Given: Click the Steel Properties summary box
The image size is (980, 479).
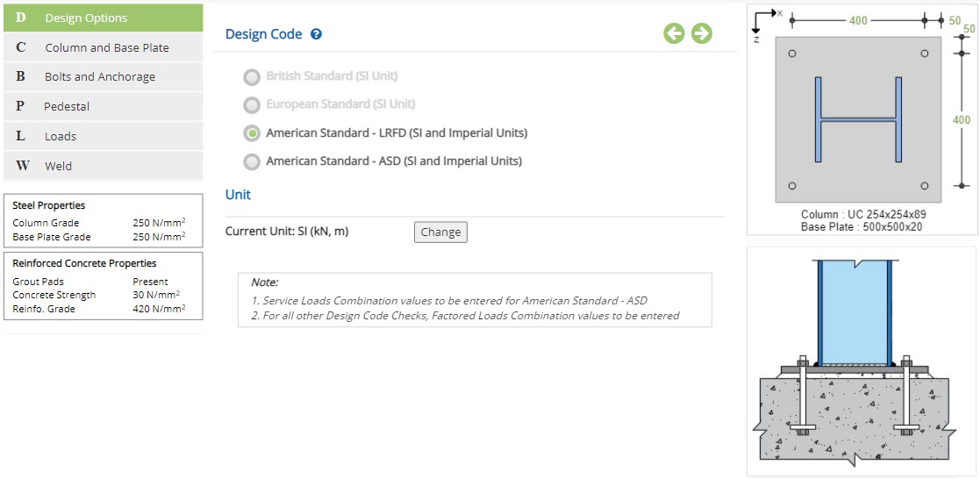Looking at the screenshot, I should [104, 221].
